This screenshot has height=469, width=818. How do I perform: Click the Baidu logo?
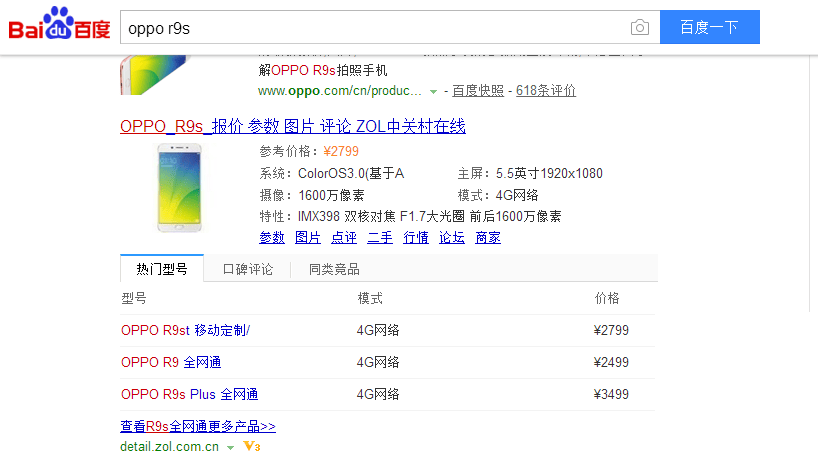59,24
